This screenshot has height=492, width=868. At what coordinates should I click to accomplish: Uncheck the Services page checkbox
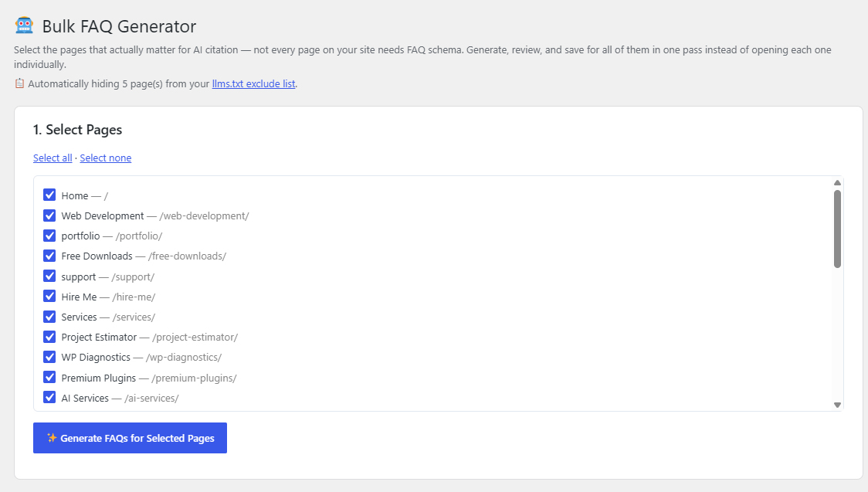49,317
